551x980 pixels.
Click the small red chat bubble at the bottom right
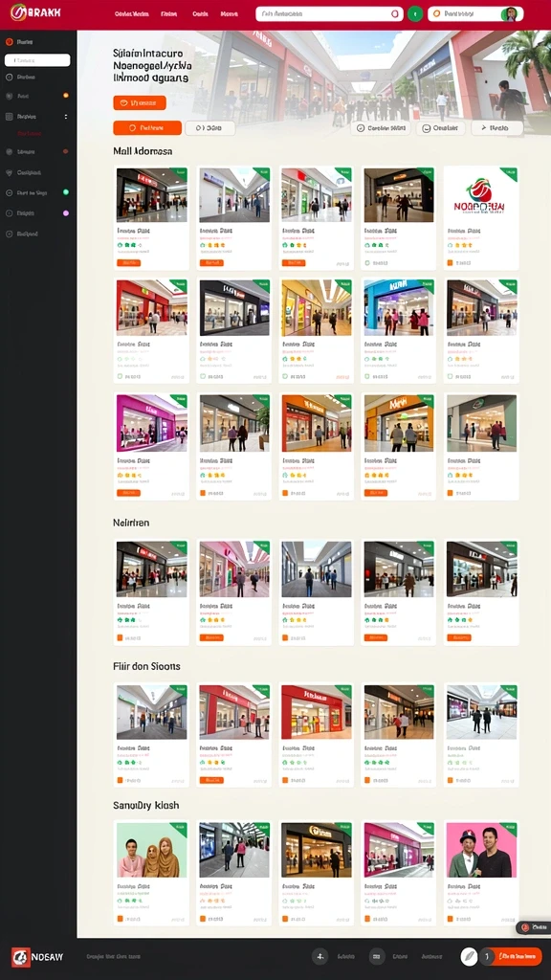coord(525,928)
